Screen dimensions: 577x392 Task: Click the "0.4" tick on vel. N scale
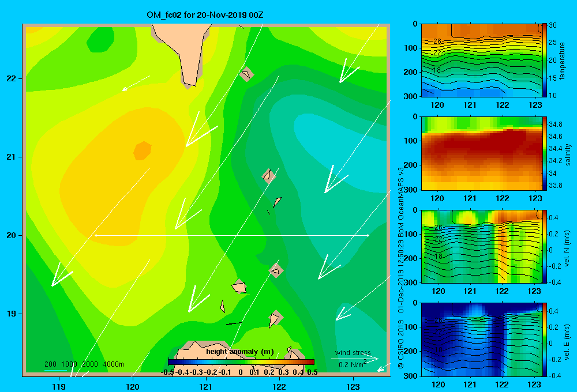coord(553,218)
